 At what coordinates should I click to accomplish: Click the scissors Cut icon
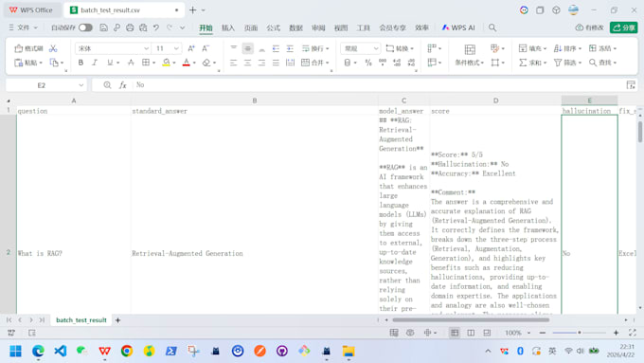(53, 48)
